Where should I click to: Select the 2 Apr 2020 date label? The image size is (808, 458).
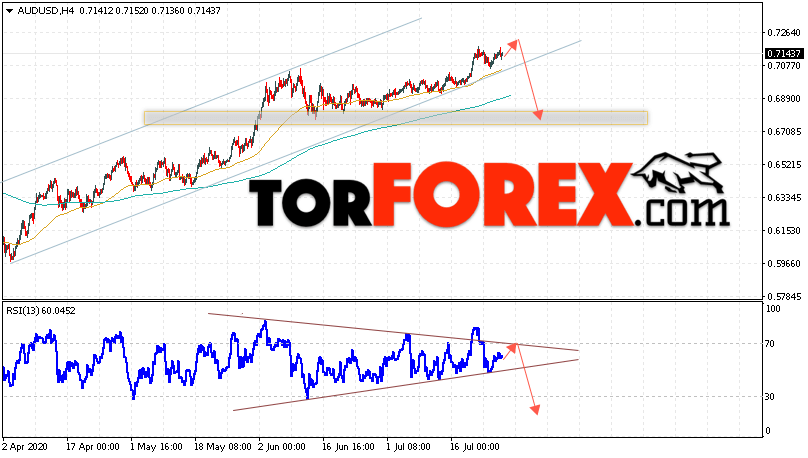point(25,447)
